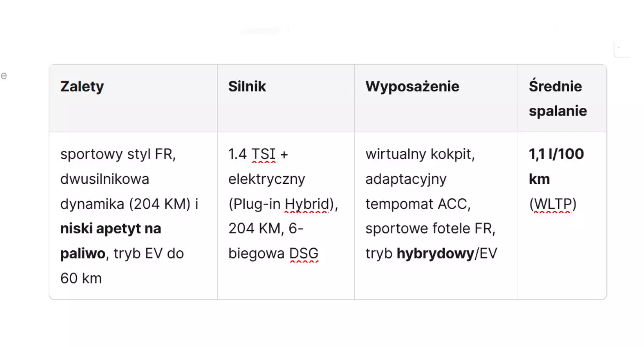The width and height of the screenshot is (644, 347).
Task: Click the underlined WLTP text
Action: 553,204
